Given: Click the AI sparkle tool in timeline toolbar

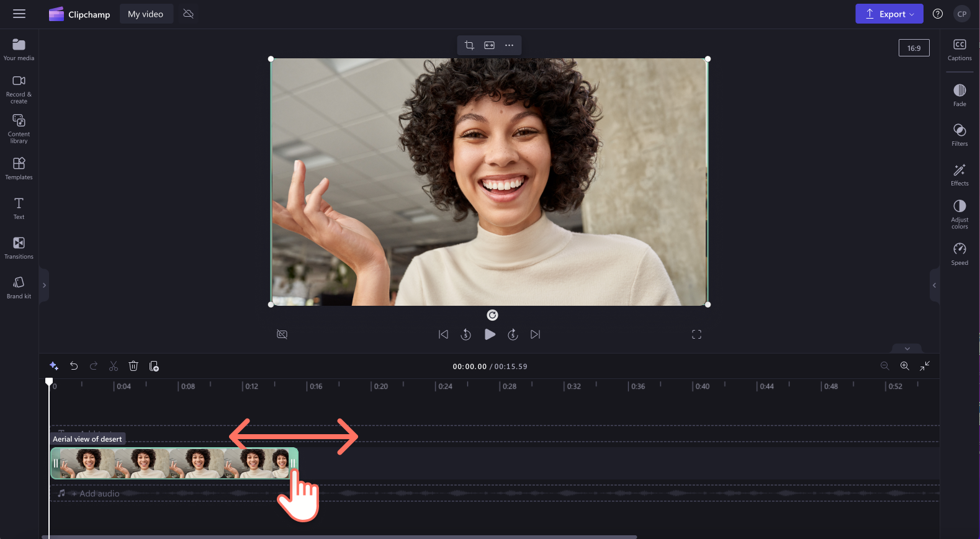Looking at the screenshot, I should pos(54,366).
